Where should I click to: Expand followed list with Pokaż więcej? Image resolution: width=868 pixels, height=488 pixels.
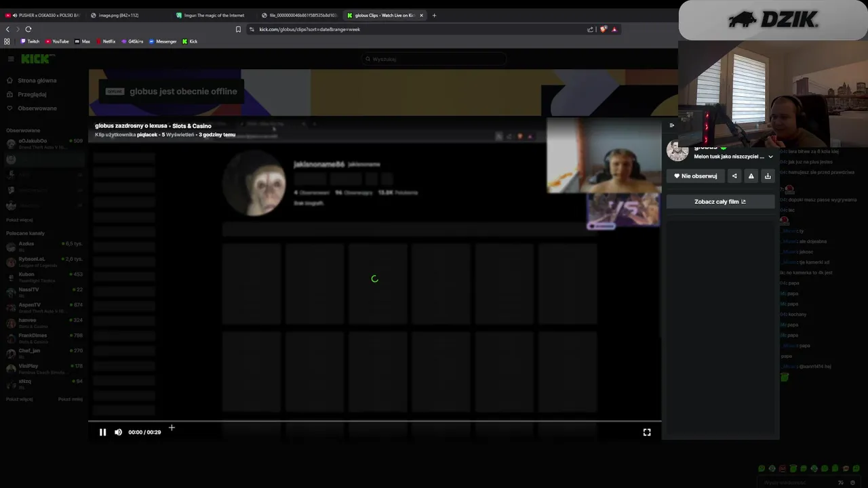coord(20,220)
